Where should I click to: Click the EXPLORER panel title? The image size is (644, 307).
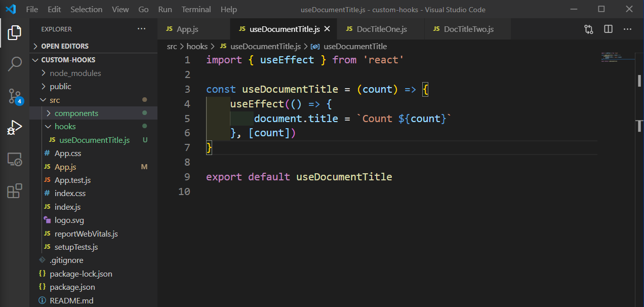pyautogui.click(x=57, y=29)
